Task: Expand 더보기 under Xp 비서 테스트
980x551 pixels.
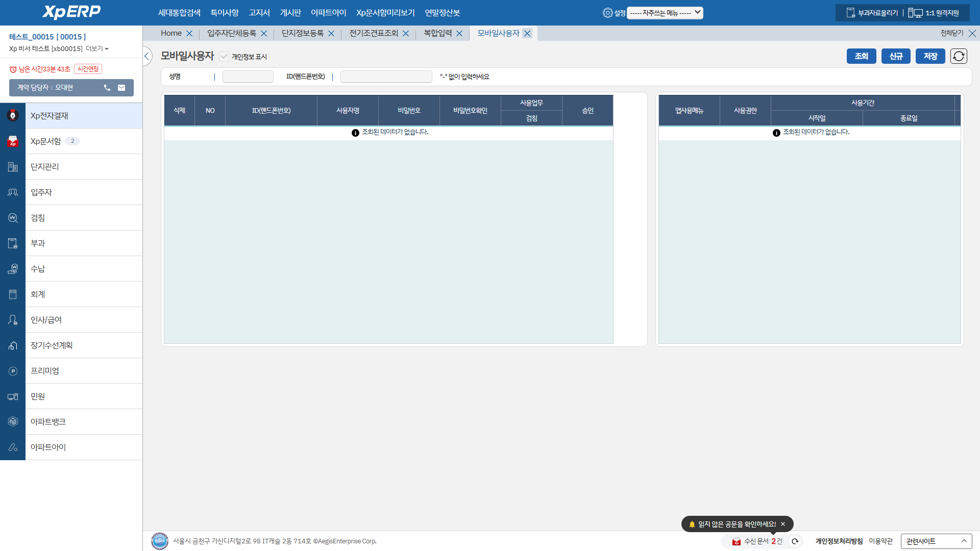Action: [x=97, y=48]
